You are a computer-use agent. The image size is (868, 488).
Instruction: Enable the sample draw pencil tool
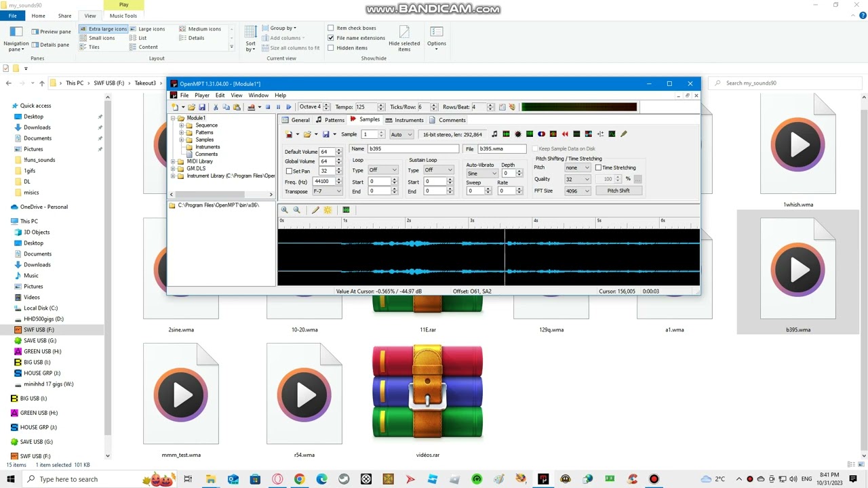point(315,210)
